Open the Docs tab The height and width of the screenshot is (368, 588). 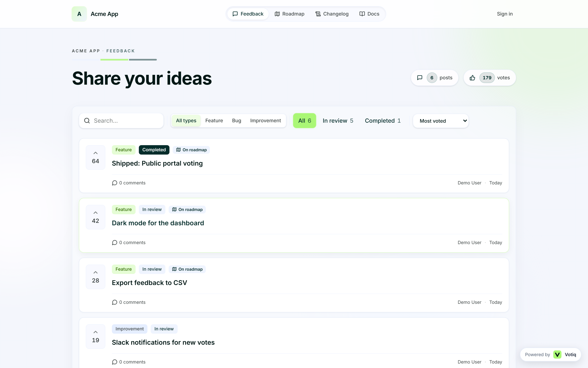[x=369, y=14]
